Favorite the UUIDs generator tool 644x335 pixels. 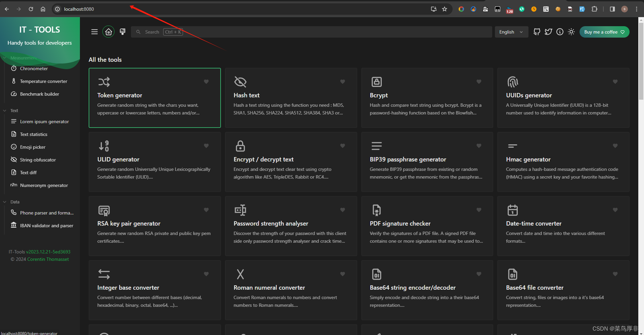[615, 82]
